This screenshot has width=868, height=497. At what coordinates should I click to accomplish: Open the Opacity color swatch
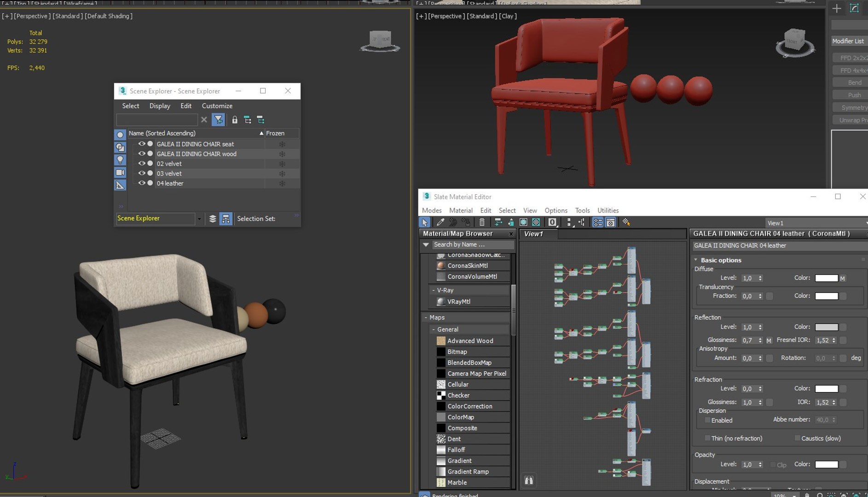[827, 464]
